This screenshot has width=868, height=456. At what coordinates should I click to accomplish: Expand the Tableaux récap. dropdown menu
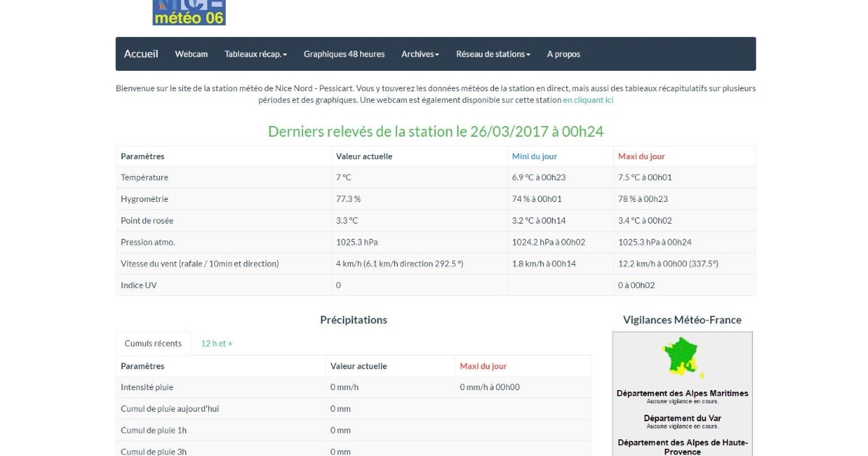(x=256, y=54)
